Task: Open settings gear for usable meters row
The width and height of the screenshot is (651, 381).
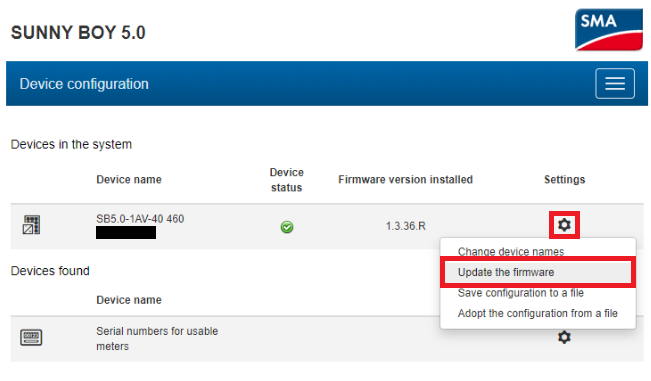Action: click(x=564, y=337)
